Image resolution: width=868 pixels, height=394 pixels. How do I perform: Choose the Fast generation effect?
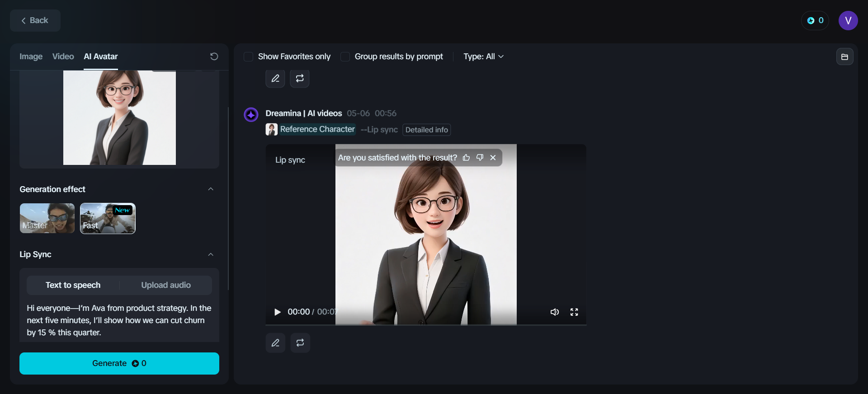pos(108,218)
